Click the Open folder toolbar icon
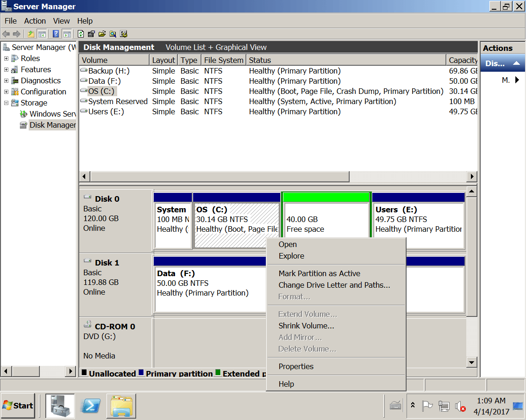Viewport: 526px width, 420px height. click(x=102, y=34)
